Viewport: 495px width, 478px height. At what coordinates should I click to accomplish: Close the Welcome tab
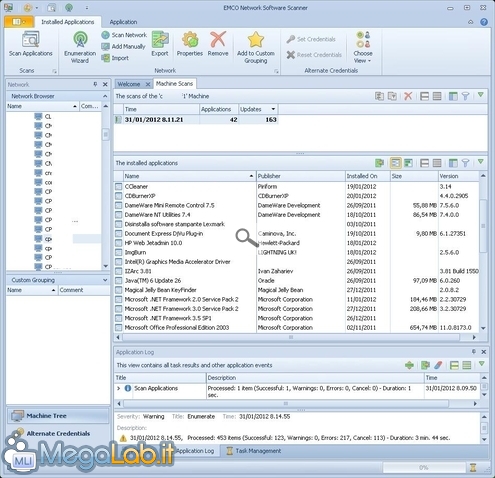point(148,84)
